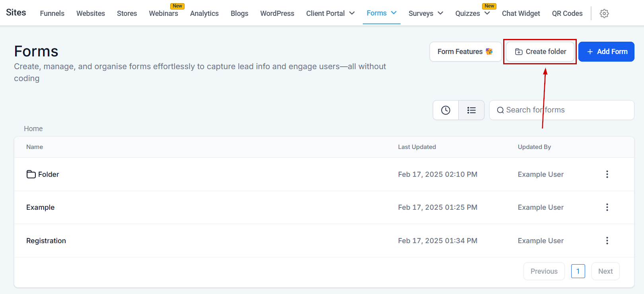Screen dimensions: 644x294
Task: Open three-dot menu for Folder row
Action: click(x=607, y=174)
